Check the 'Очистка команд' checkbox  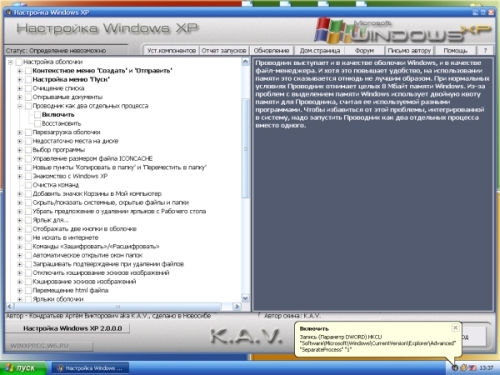28,185
